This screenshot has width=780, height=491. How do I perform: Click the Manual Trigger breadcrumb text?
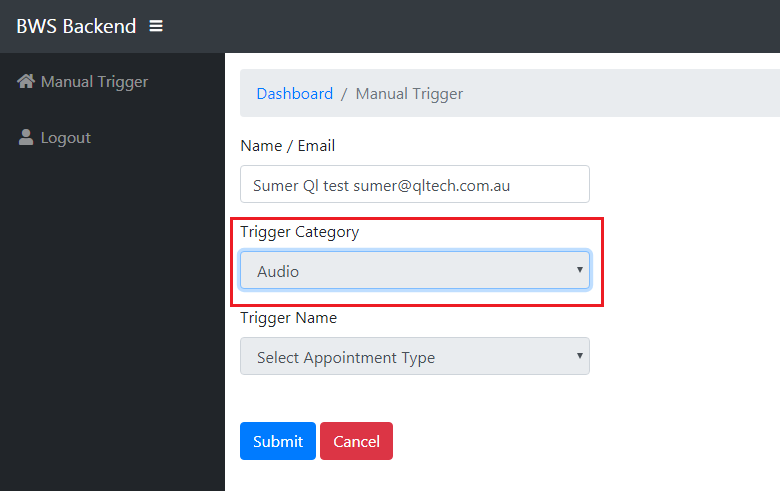(x=409, y=94)
